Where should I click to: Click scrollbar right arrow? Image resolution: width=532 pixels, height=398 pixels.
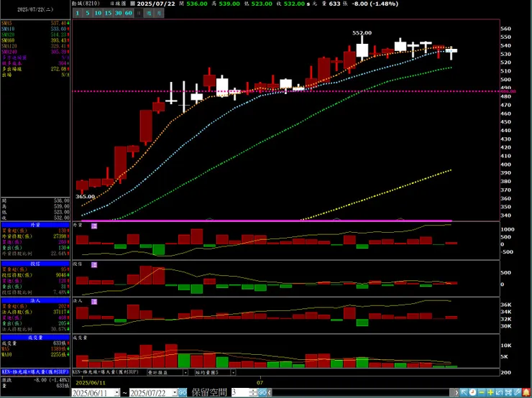click(457, 393)
